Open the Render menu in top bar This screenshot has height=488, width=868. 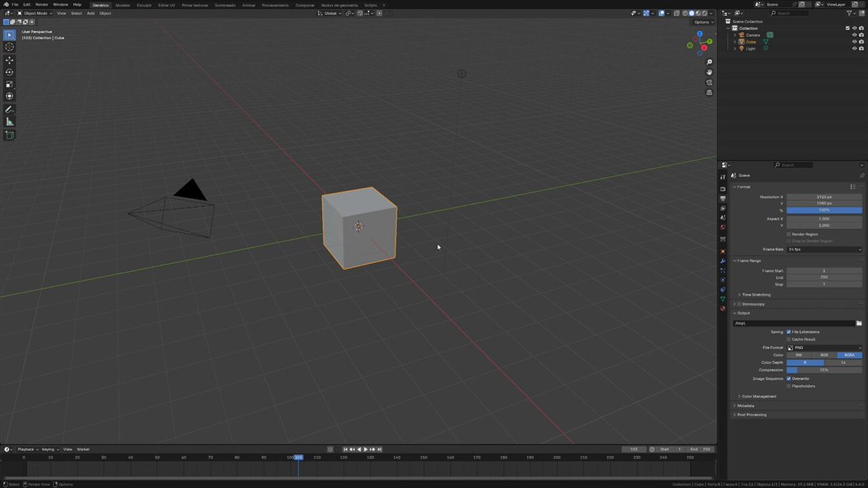(x=42, y=4)
